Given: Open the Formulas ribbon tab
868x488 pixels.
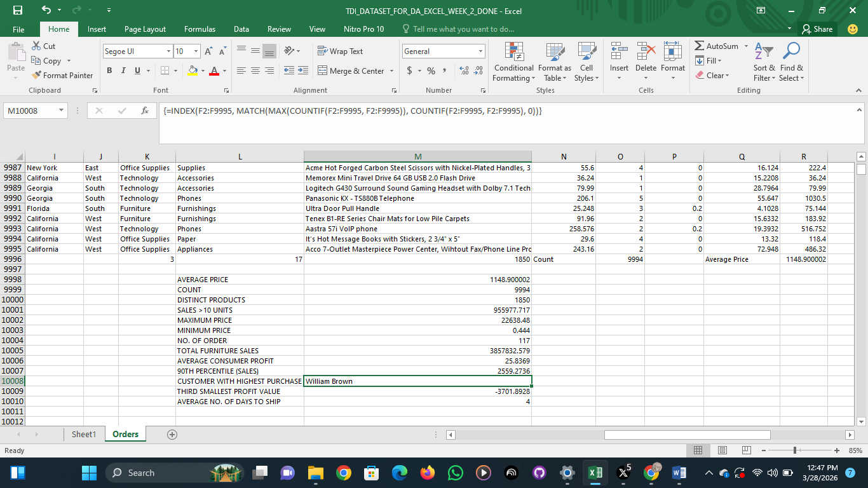Looking at the screenshot, I should 200,29.
